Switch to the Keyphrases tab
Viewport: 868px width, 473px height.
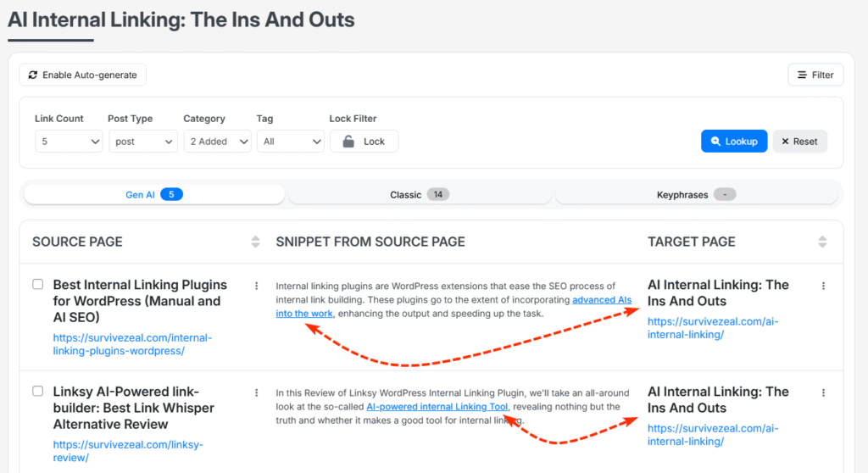(x=697, y=194)
